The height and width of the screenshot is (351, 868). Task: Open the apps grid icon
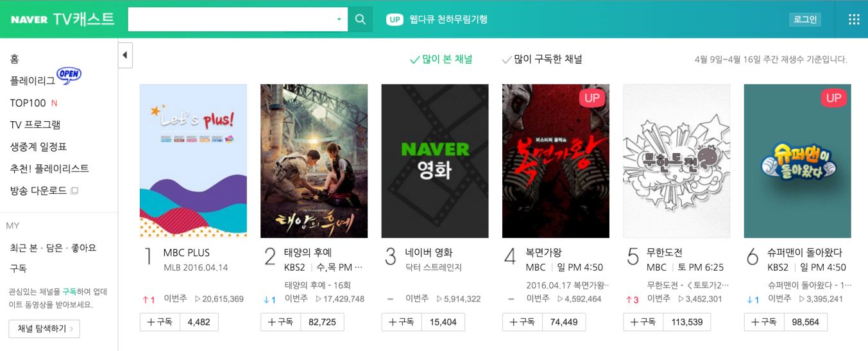[854, 19]
